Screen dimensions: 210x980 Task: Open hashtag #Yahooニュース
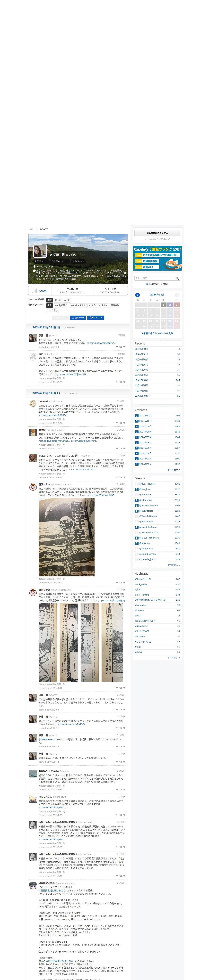coord(143,579)
